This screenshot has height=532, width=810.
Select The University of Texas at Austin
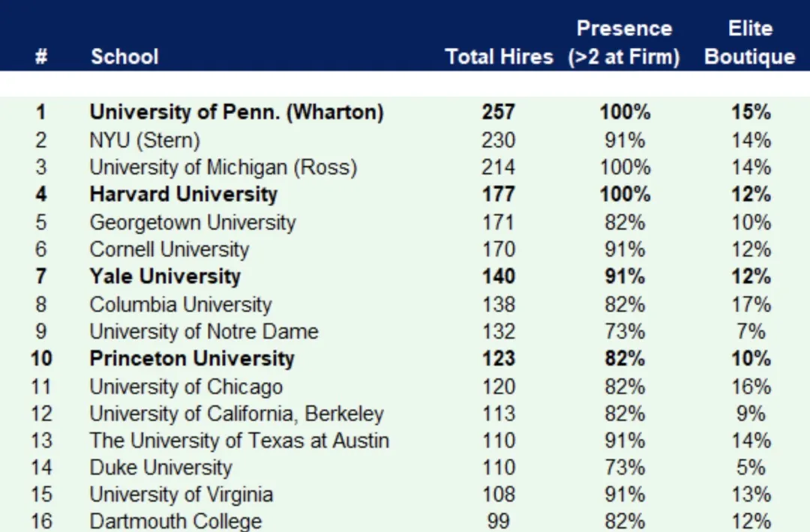coord(239,441)
